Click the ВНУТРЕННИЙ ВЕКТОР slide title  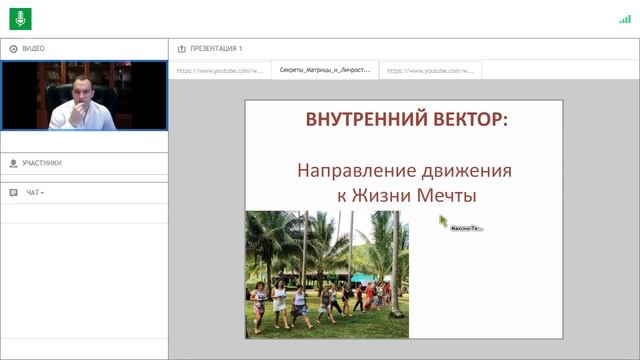(x=407, y=119)
